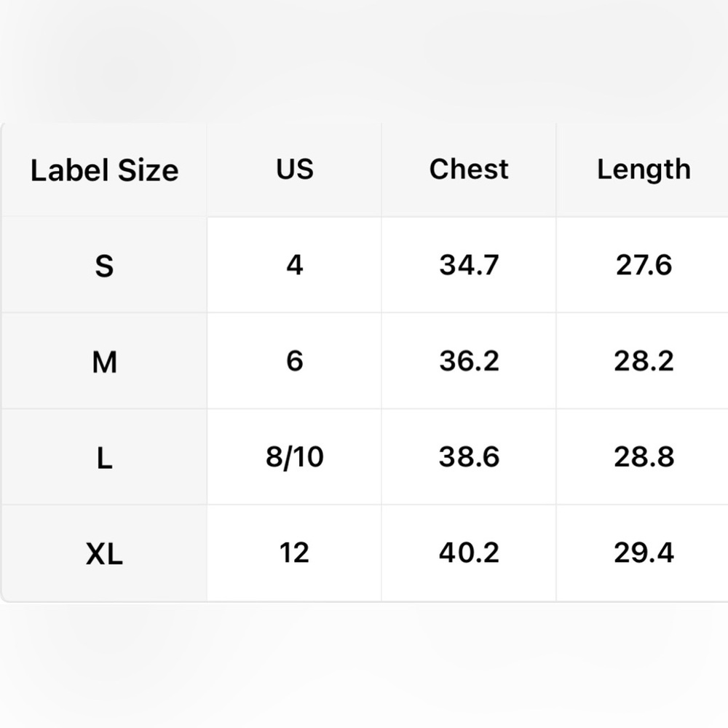The width and height of the screenshot is (728, 728).
Task: Click chest measurement 38.6
Action: point(469,457)
